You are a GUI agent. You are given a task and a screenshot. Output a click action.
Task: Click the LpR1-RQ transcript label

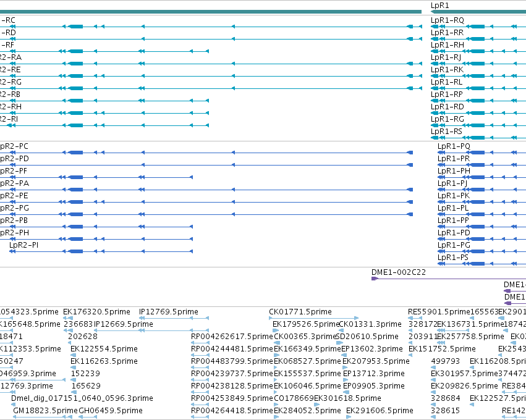(x=447, y=20)
